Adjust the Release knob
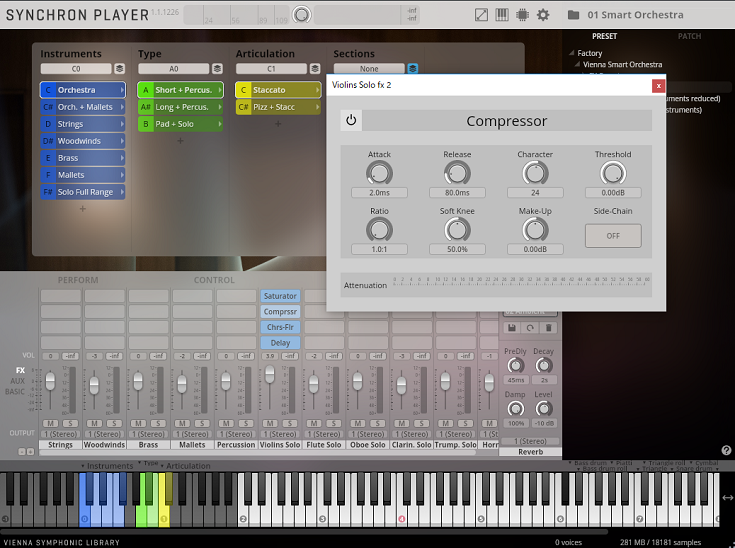The width and height of the screenshot is (735, 548). [x=457, y=173]
